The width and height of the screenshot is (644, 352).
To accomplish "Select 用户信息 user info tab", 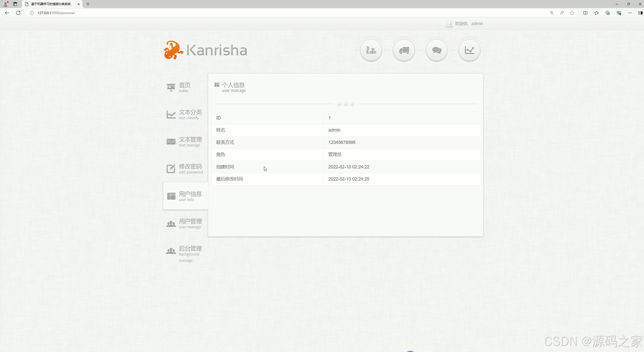I will pyautogui.click(x=190, y=196).
